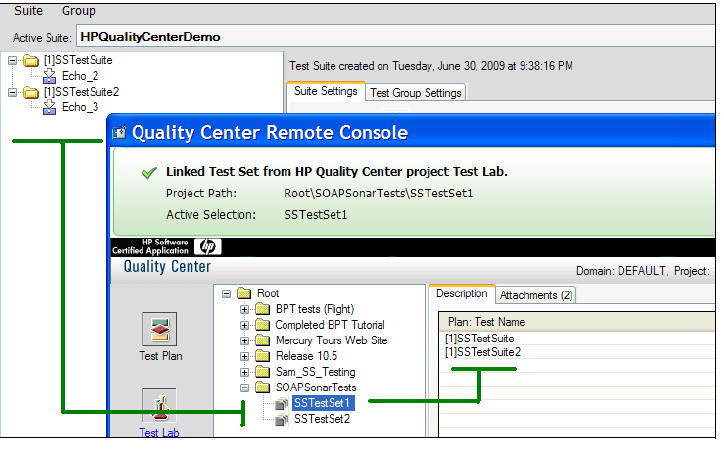
Task: Click the Test Lab link label
Action: tap(159, 433)
